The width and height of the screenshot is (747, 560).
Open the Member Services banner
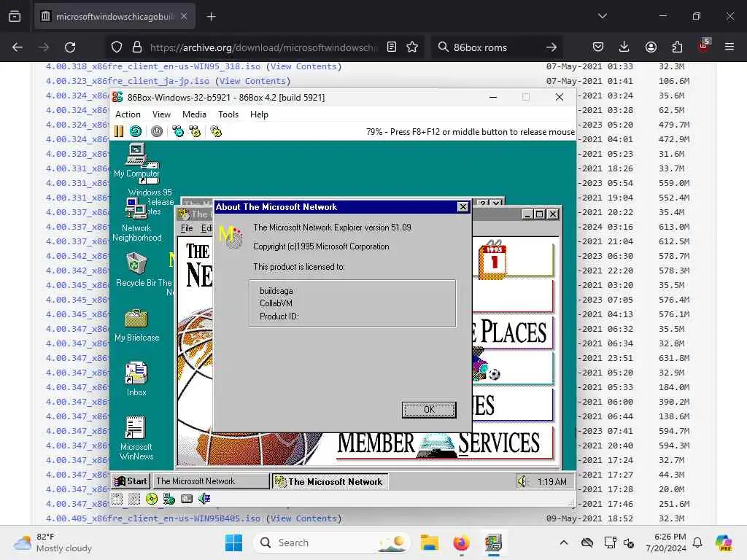444,443
